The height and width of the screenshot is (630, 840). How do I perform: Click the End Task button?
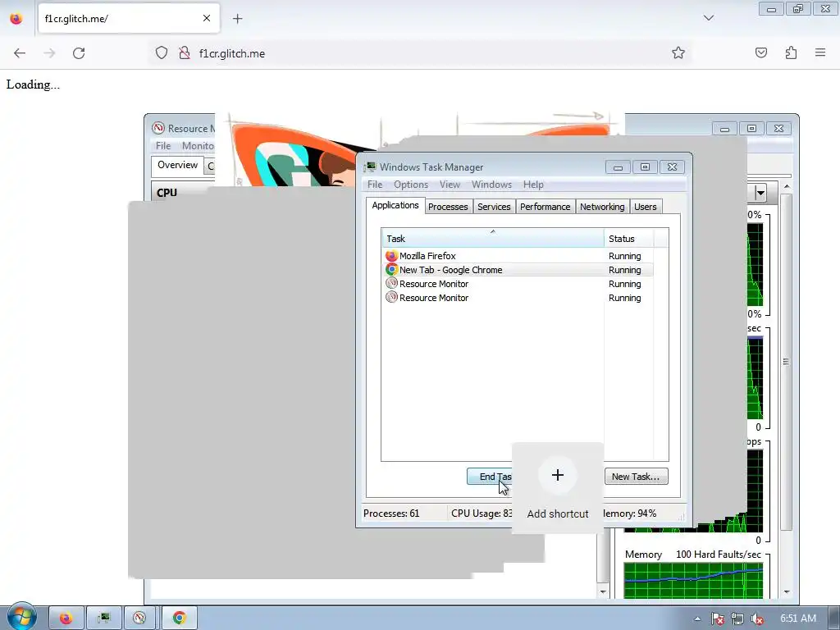point(490,477)
